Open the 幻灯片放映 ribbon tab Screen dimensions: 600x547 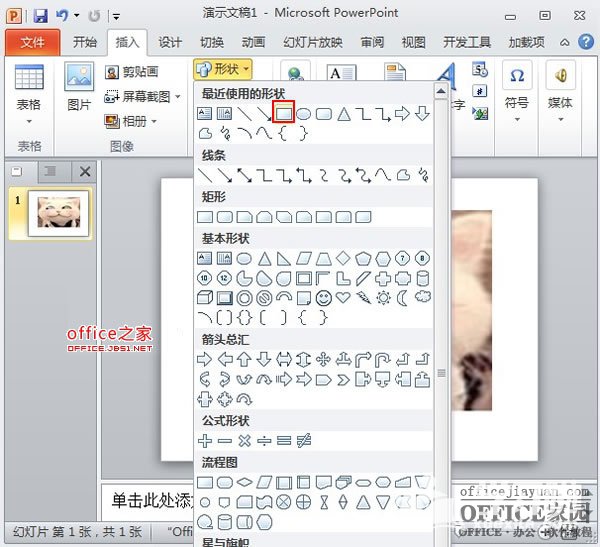pos(313,42)
